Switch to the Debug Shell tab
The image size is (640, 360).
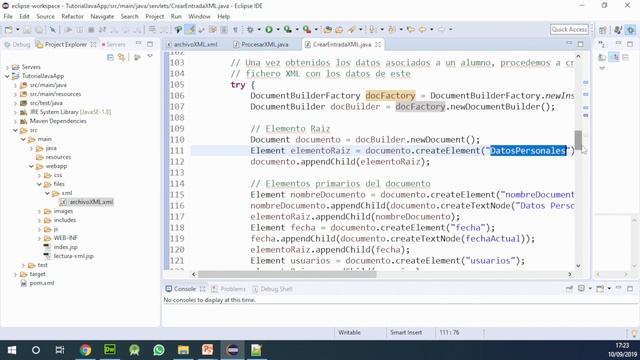(x=272, y=289)
